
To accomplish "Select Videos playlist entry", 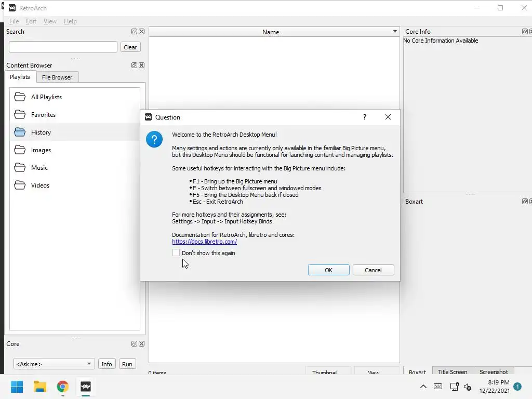I will pos(75,185).
